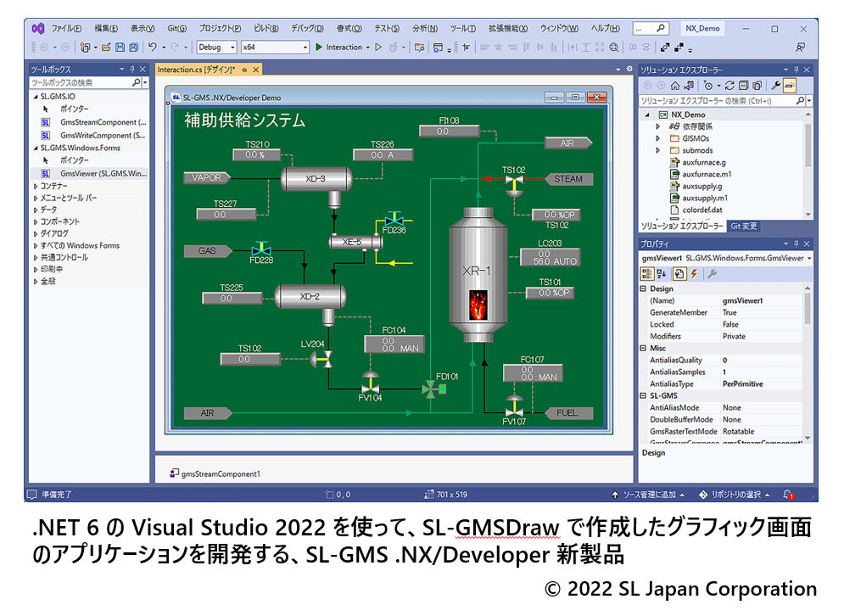Click Show All Files icon in Solution Explorer
Viewport: 844px width, 616px height.
click(757, 86)
